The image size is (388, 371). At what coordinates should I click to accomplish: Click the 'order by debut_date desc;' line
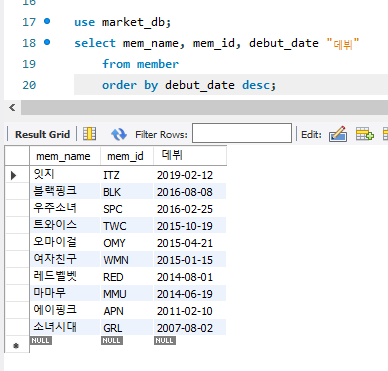click(189, 85)
